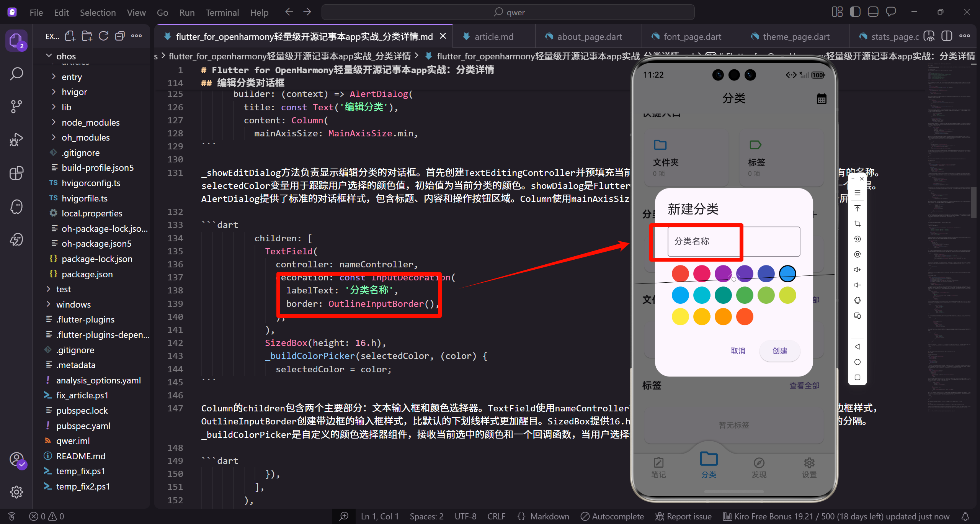Viewport: 980px width, 524px height.
Task: Tap emulator home circle button
Action: pyautogui.click(x=857, y=362)
